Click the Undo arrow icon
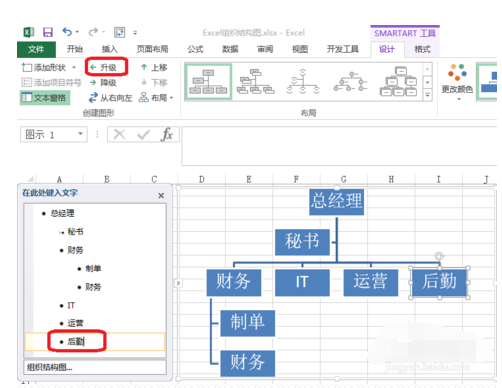Image resolution: width=502 pixels, height=388 pixels. tap(67, 32)
